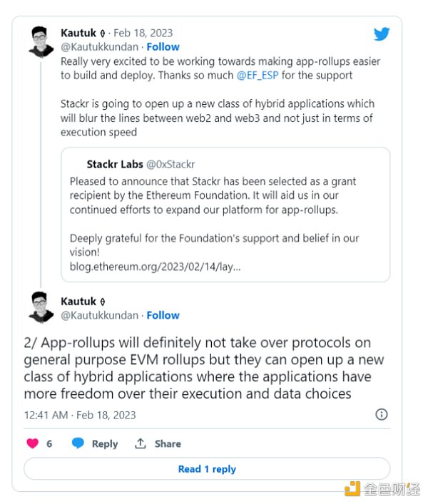Click the share upload icon
The width and height of the screenshot is (428, 504).
(x=141, y=443)
